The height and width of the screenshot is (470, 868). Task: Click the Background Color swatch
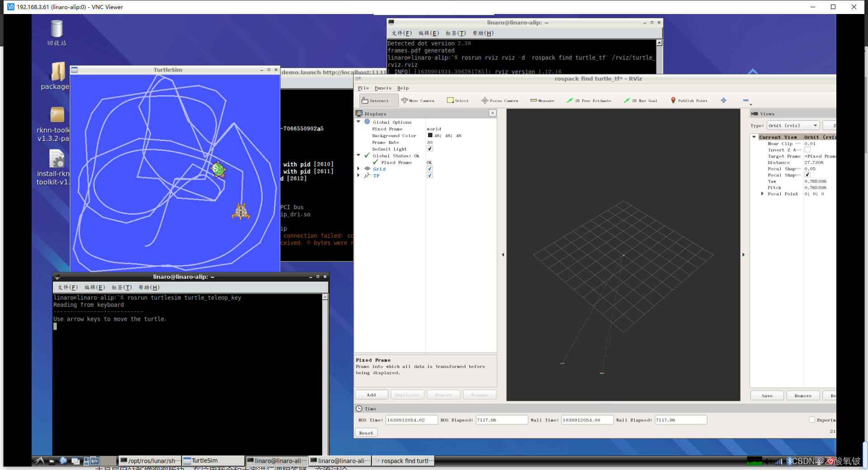pyautogui.click(x=430, y=136)
